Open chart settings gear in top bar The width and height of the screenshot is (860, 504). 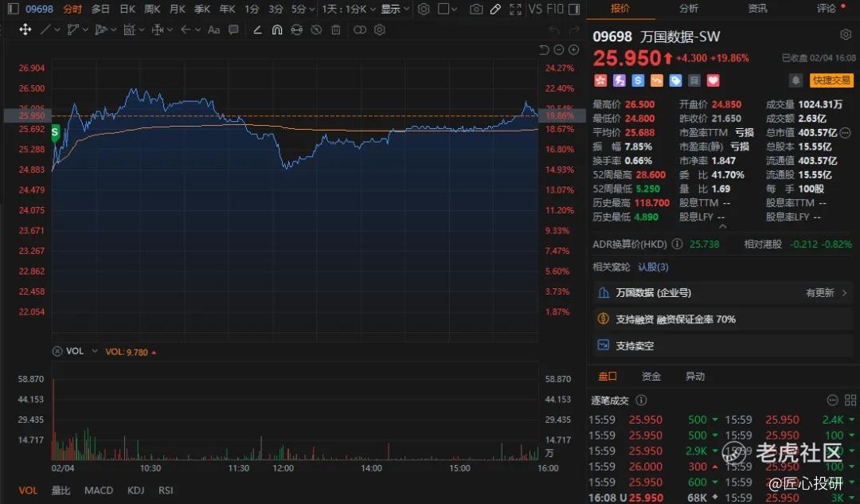424,9
